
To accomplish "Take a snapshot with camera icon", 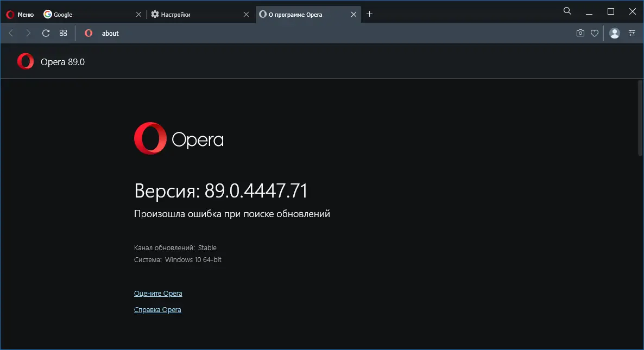I will tap(580, 33).
